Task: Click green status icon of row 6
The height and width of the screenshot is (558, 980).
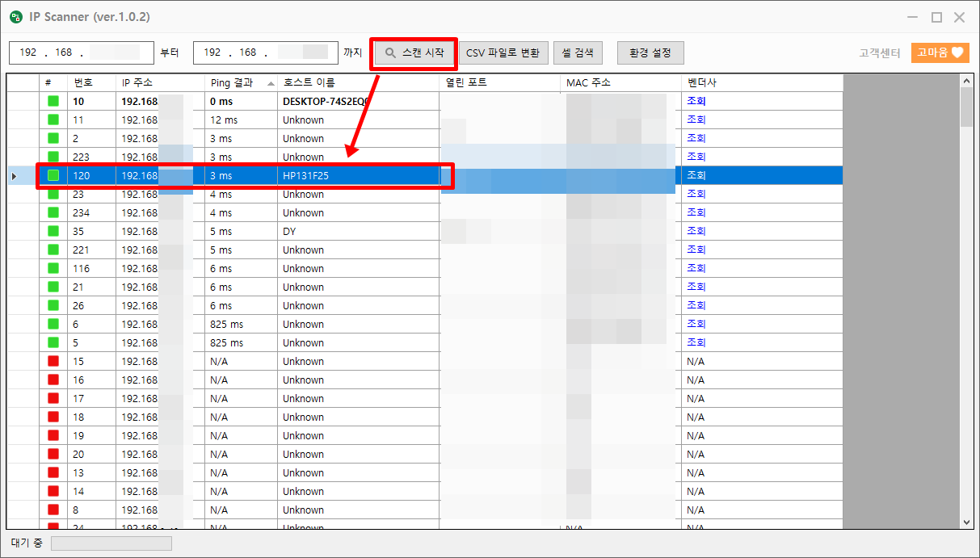Action: tap(53, 325)
